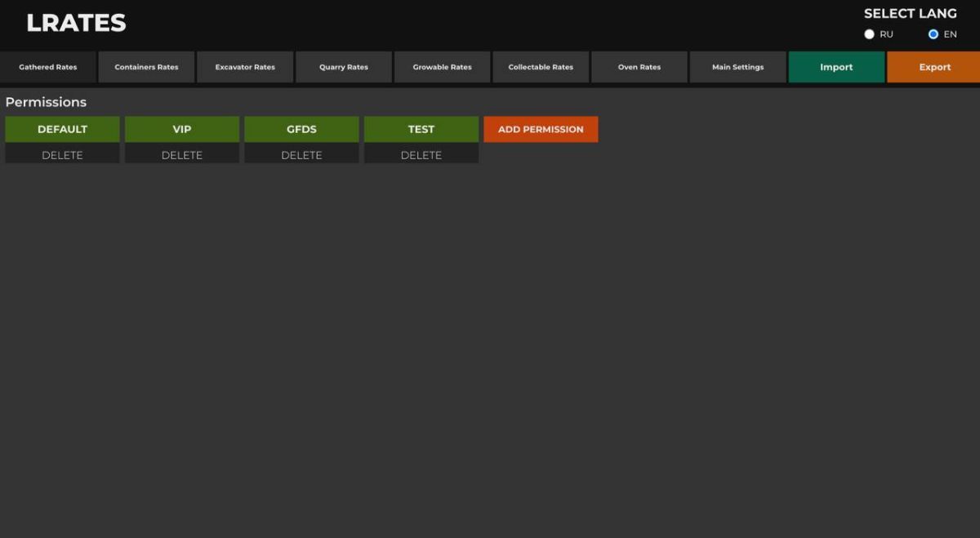Select the DEFAULT permission

62,129
